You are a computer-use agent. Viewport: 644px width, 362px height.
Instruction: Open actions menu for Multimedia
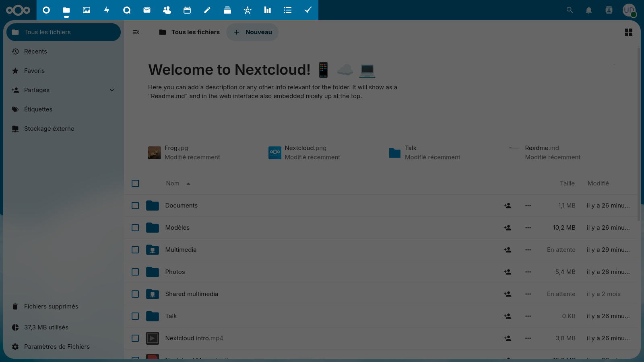tap(528, 250)
